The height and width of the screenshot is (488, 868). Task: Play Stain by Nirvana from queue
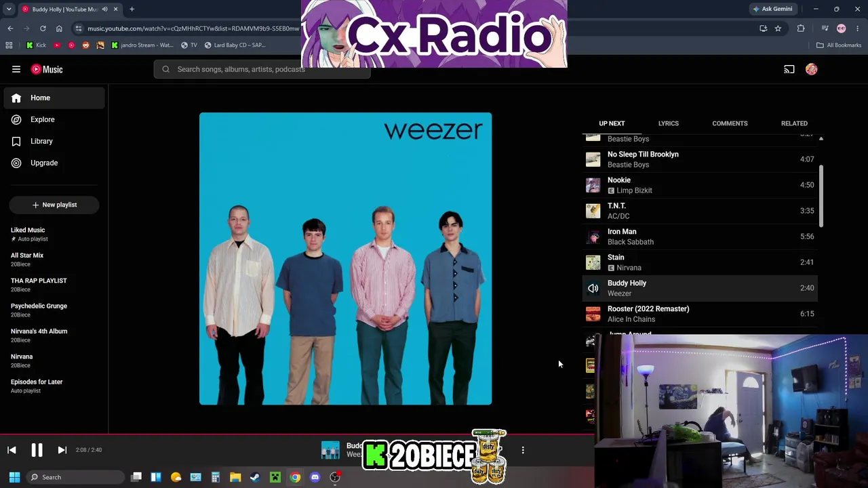click(x=700, y=262)
